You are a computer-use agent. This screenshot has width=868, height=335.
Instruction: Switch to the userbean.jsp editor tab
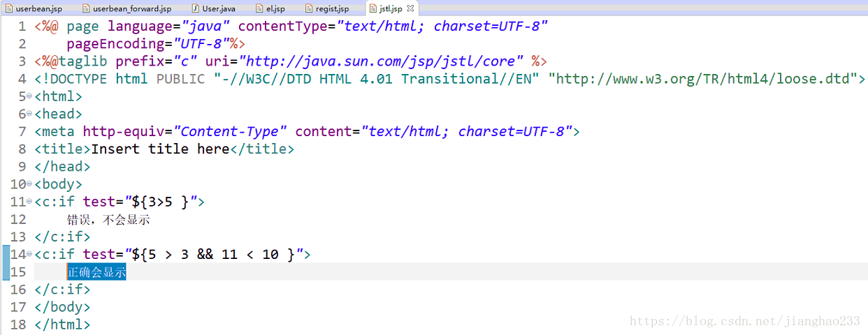(34, 8)
